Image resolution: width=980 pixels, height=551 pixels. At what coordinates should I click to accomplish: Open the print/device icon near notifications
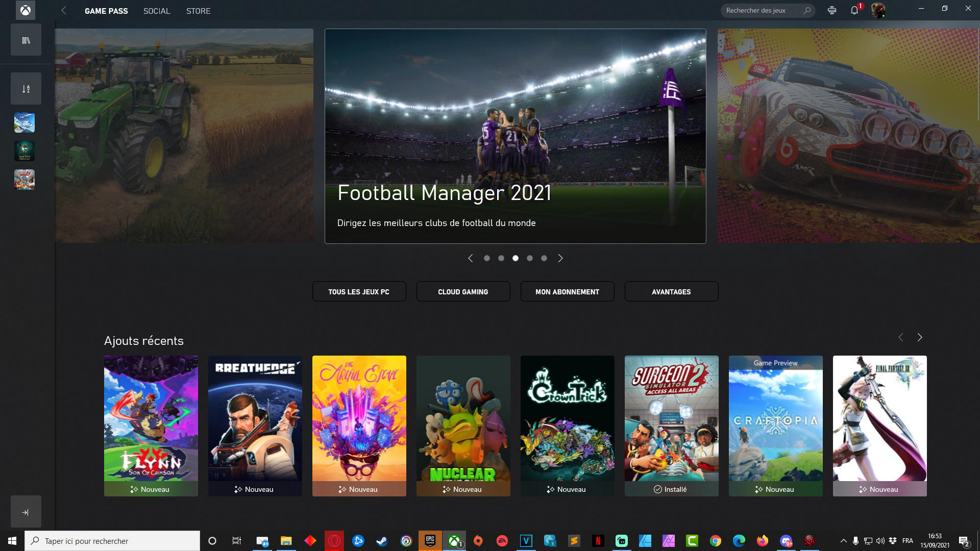[x=832, y=10]
